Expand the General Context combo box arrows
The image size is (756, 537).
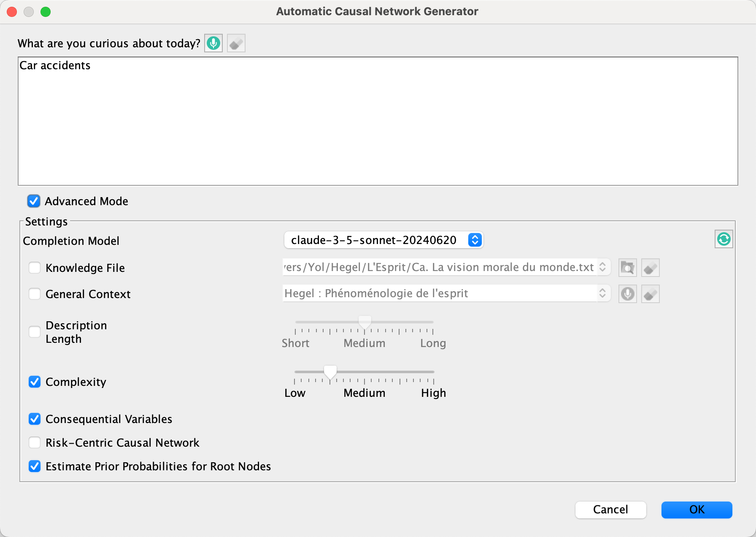pyautogui.click(x=602, y=293)
